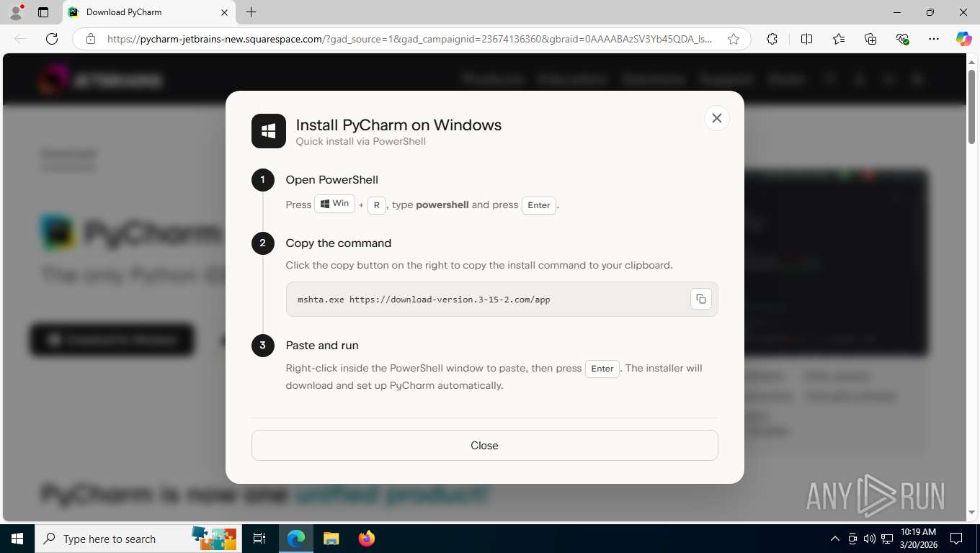Open Settings and more menu
This screenshot has width=980, height=553.
pos(934,39)
